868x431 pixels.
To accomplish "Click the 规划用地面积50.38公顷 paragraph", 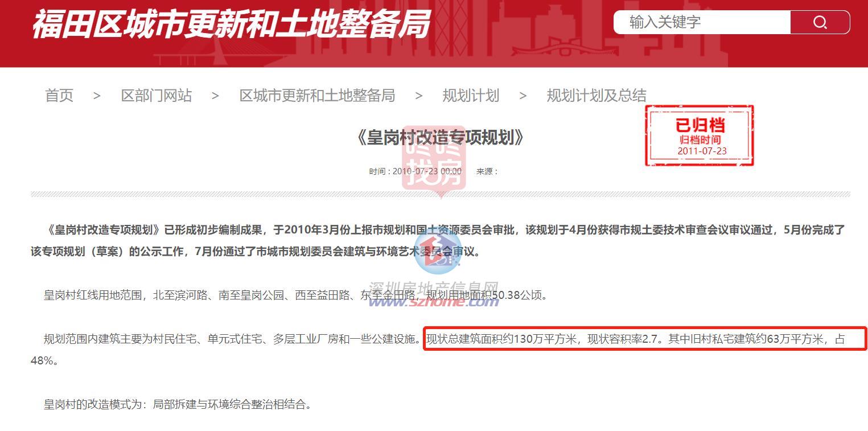I will 295,295.
